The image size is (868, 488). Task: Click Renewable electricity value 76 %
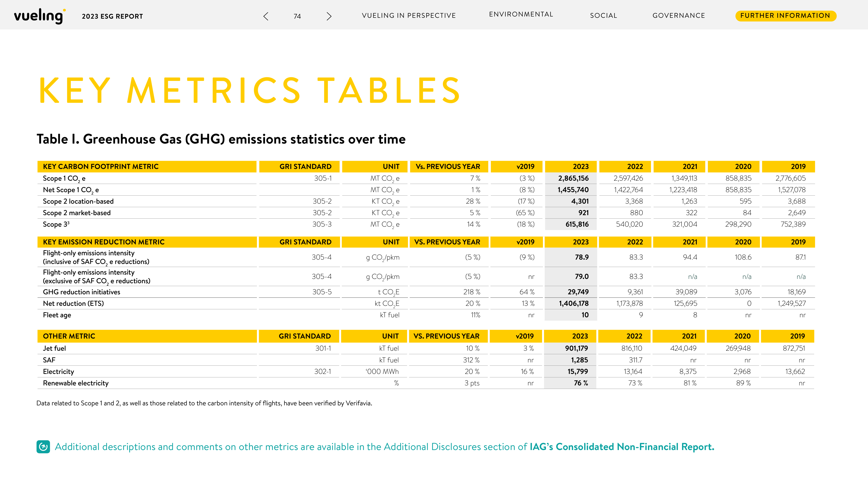[x=581, y=383]
